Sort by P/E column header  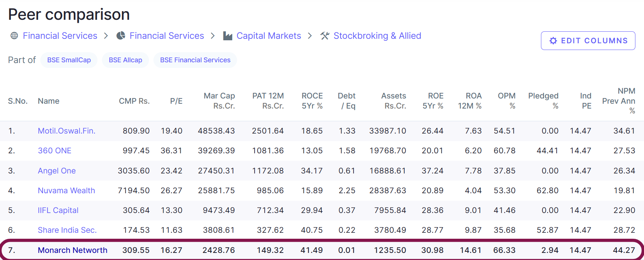pos(176,101)
